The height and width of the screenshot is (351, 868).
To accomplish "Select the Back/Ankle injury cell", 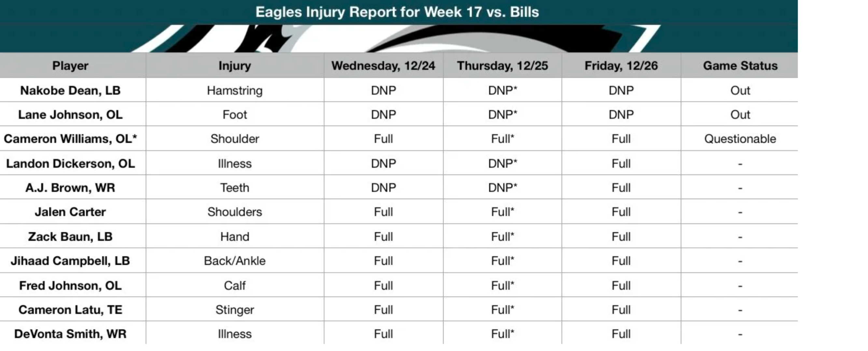I will tap(234, 261).
